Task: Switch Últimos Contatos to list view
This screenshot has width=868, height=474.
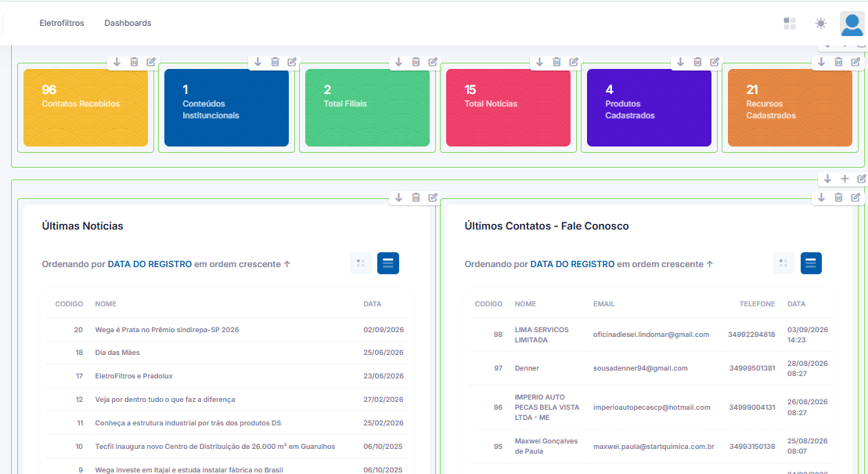Action: tap(811, 263)
